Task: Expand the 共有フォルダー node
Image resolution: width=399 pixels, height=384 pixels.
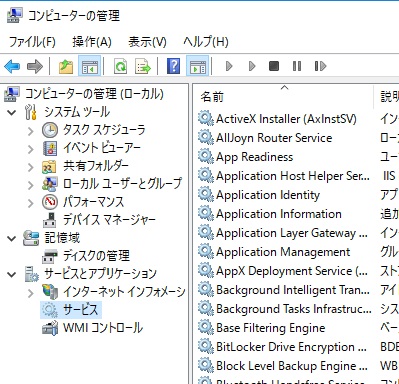Action: click(30, 167)
